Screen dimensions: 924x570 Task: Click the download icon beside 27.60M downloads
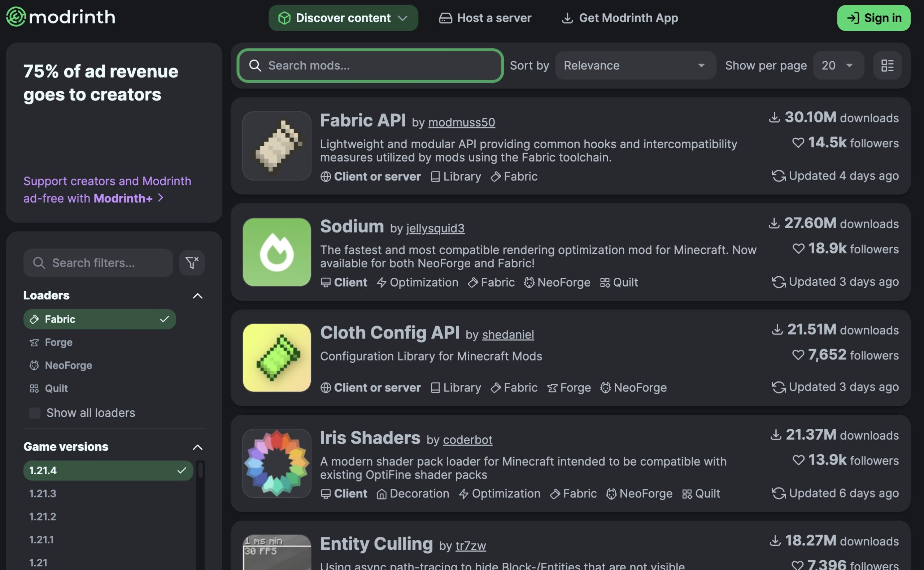(774, 223)
